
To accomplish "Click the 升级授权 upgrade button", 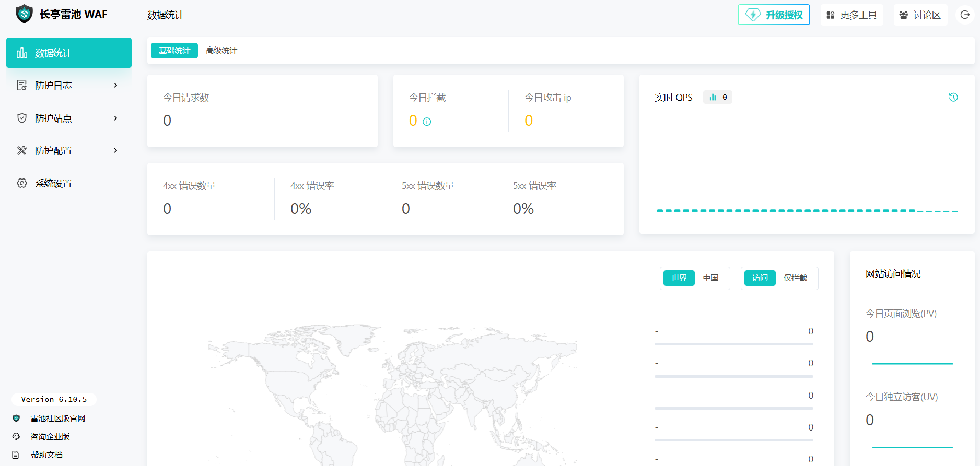I will click(774, 15).
